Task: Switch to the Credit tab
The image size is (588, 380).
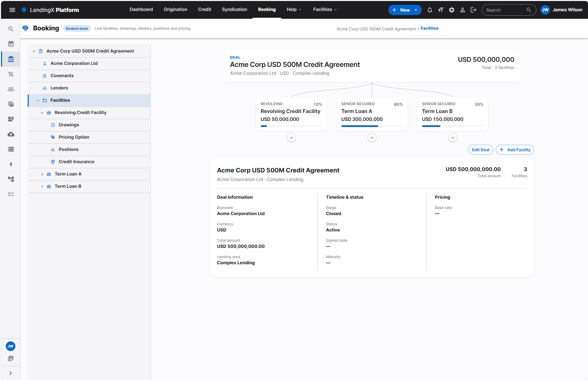Action: click(205, 10)
